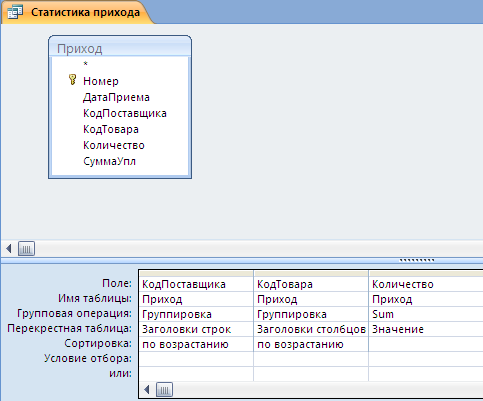Image resolution: width=483 pixels, height=401 pixels.
Task: Select the Статистика прихода query tab
Action: click(77, 12)
